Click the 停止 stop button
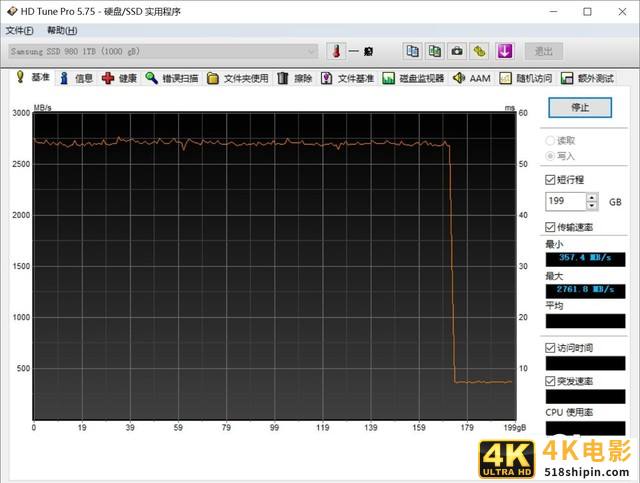640x483 pixels. tap(580, 107)
